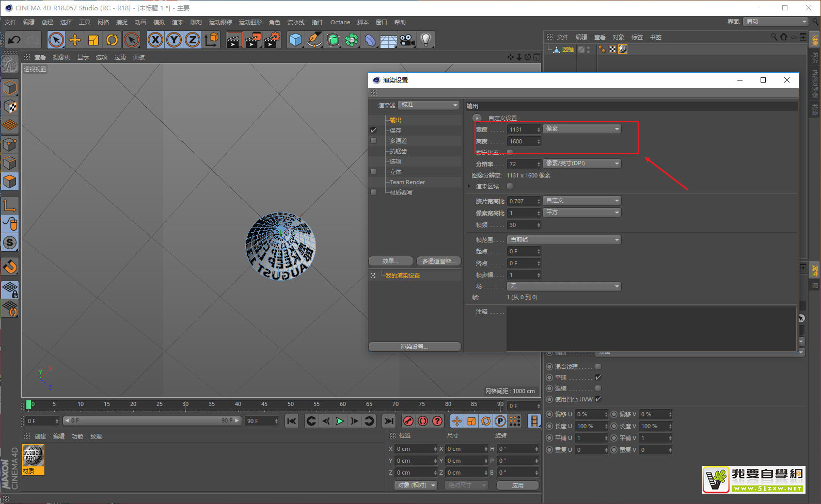The image size is (821, 504).
Task: Toggle the 保存 (Save) checkbox
Action: tap(374, 131)
